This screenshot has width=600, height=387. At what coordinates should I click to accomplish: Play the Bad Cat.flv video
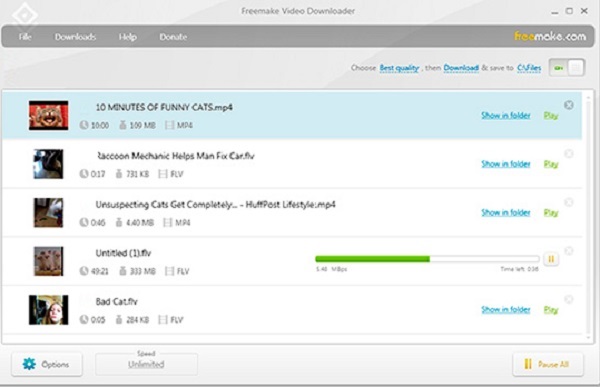coord(551,309)
